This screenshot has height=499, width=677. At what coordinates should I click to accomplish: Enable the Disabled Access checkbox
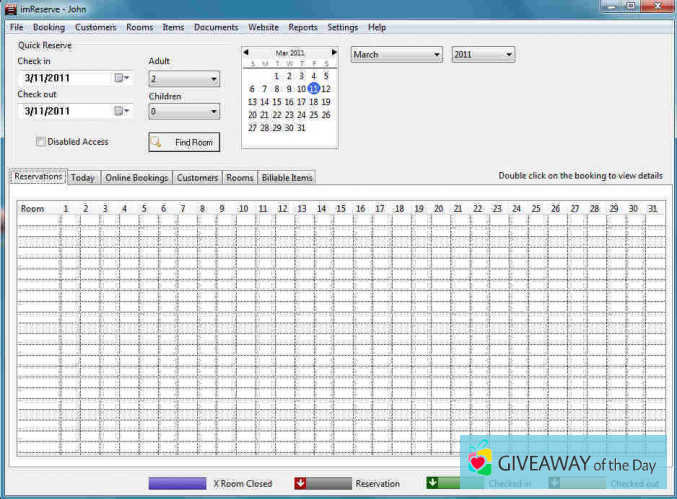(x=41, y=142)
